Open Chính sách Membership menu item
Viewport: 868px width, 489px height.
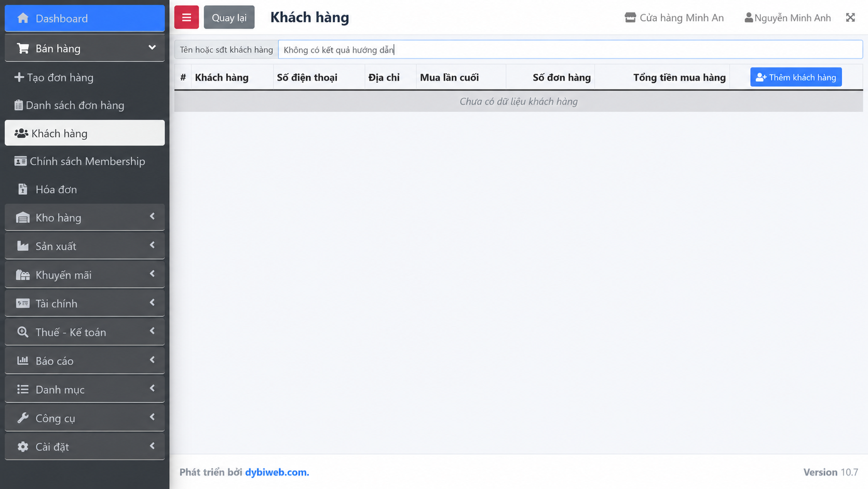point(85,161)
